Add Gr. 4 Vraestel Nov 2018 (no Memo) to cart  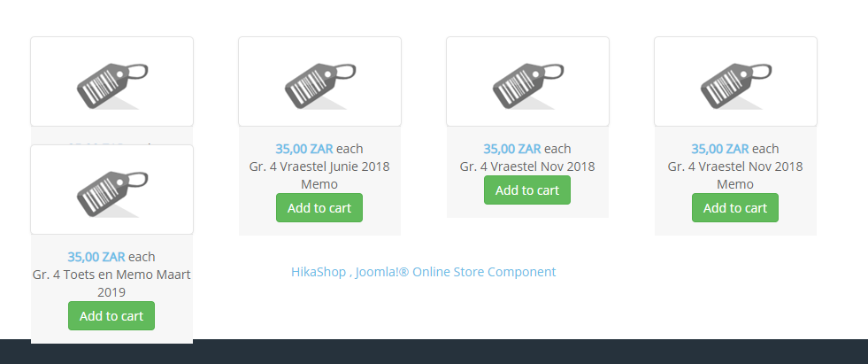click(527, 190)
